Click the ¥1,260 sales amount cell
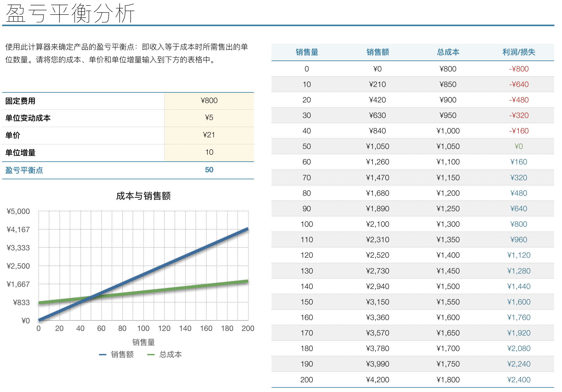Image resolution: width=562 pixels, height=392 pixels. coord(378,162)
